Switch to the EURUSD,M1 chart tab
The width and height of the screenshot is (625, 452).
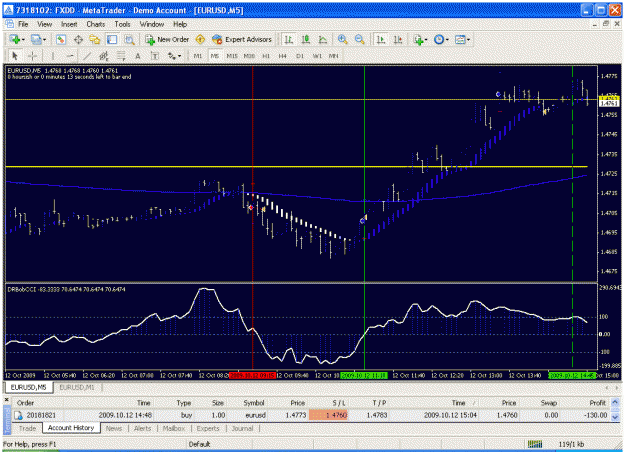[x=77, y=387]
